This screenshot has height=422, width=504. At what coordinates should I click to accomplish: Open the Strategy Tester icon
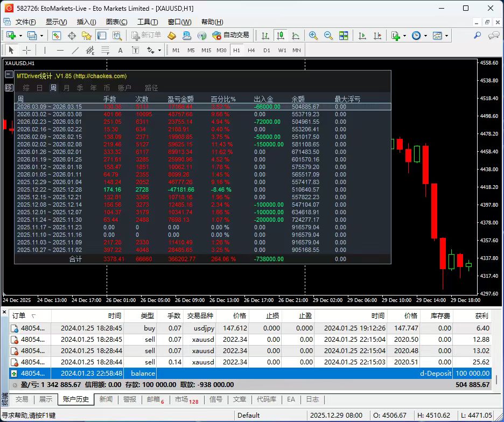[x=117, y=36]
